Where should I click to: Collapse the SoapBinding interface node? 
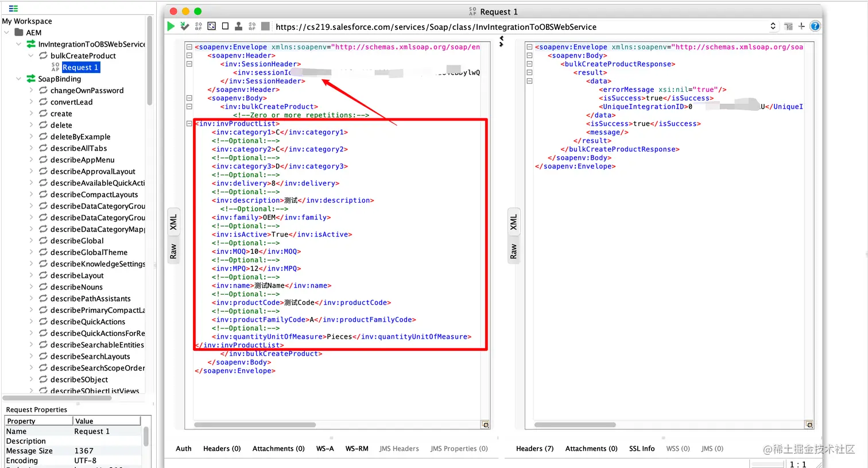point(19,79)
